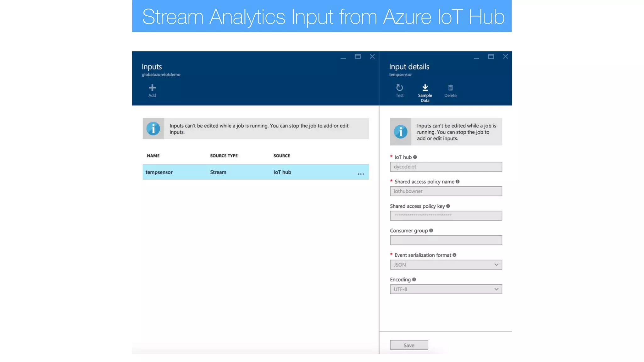
Task: Click the Input details blade title
Action: pyautogui.click(x=409, y=67)
